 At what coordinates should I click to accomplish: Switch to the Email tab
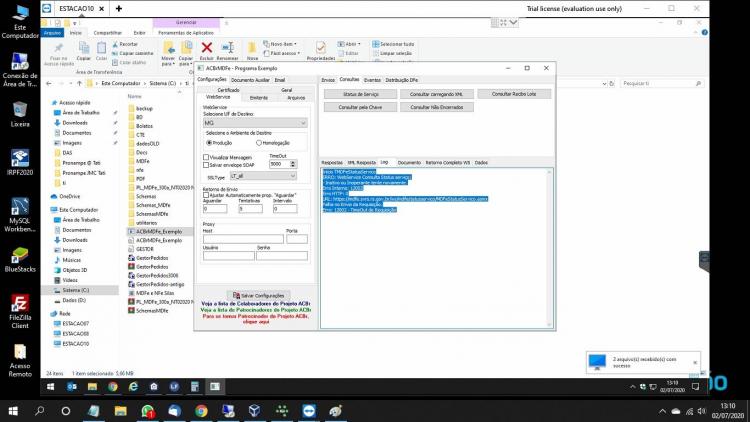280,80
